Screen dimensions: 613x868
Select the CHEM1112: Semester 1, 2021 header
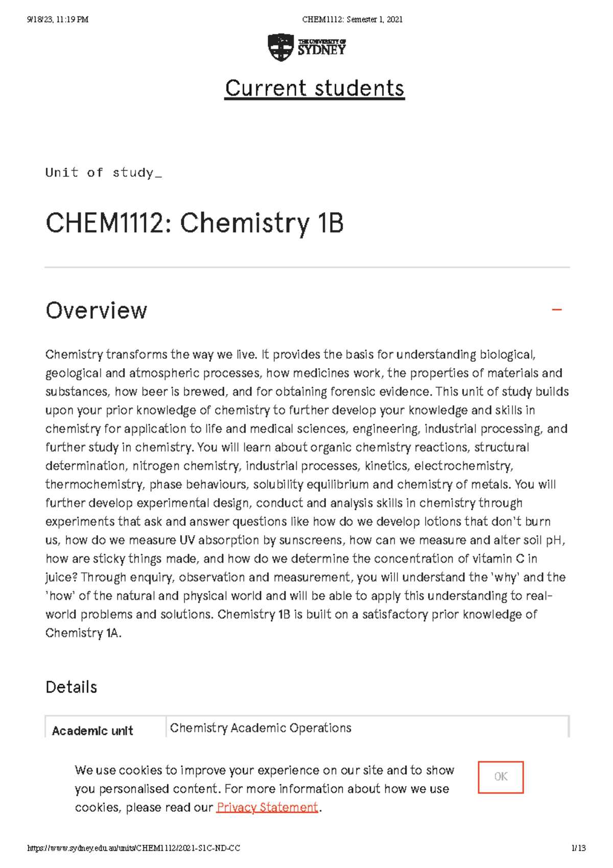point(353,19)
